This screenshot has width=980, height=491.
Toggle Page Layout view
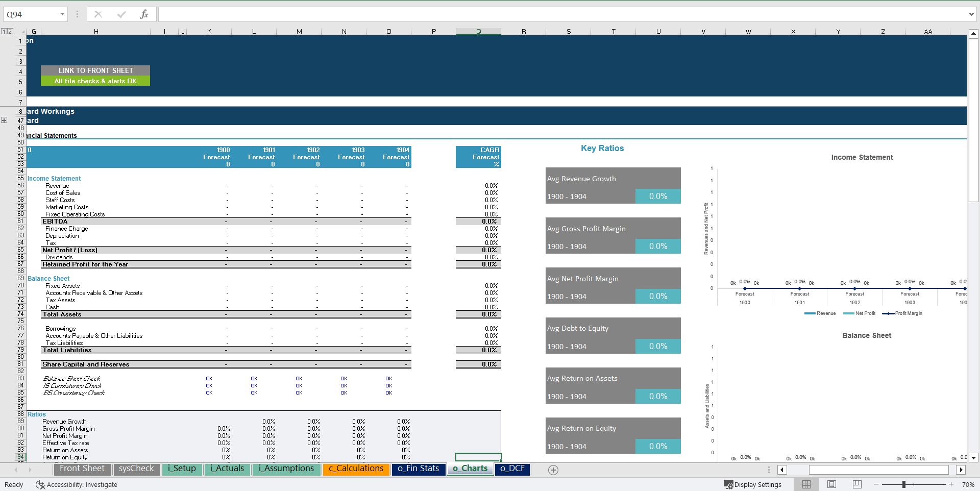click(x=831, y=484)
